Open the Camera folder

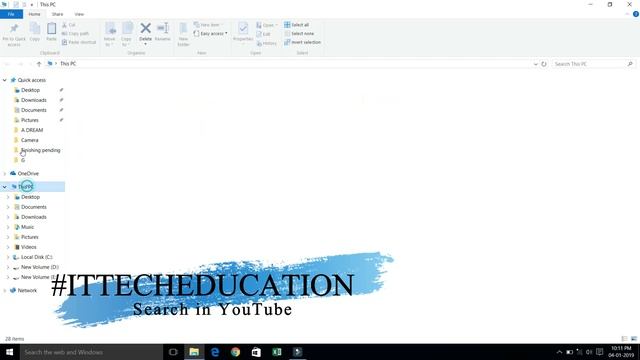click(29, 140)
